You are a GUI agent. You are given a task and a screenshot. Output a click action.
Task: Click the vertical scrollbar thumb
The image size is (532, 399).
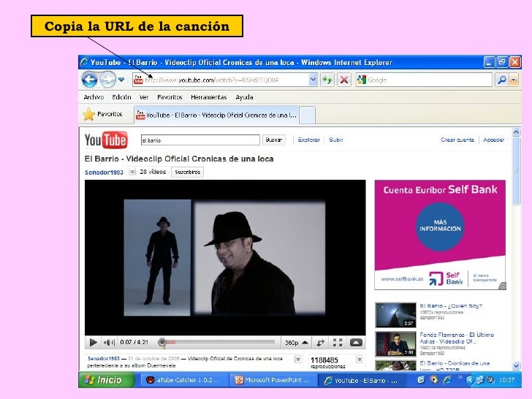click(x=516, y=171)
